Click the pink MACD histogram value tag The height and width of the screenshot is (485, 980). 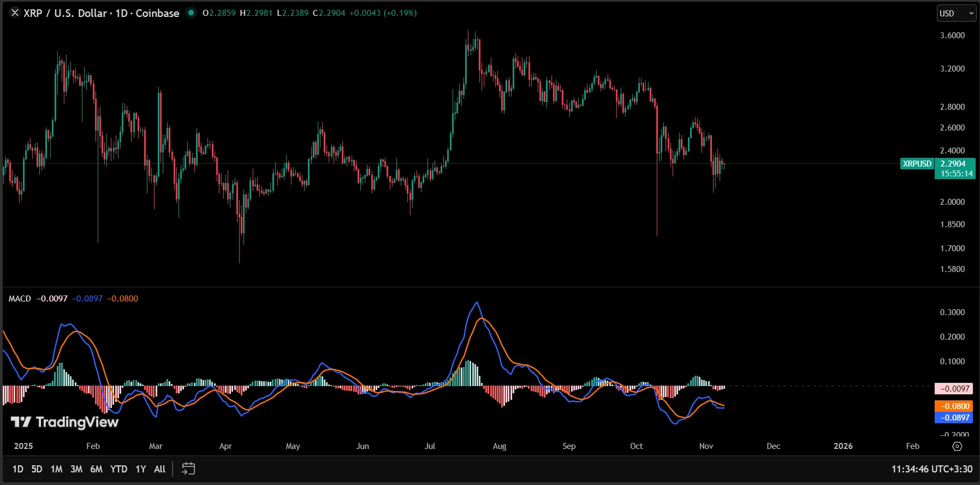(954, 389)
